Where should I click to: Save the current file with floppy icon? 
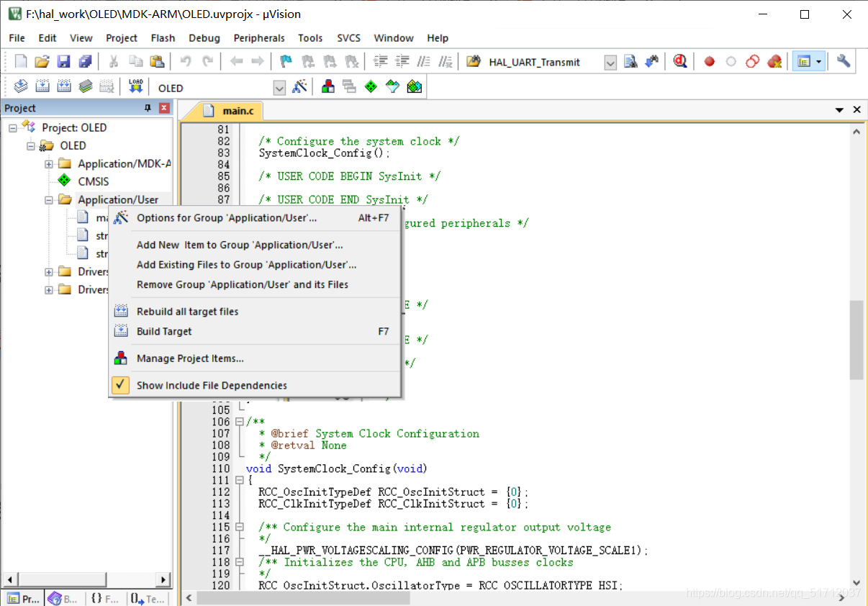(x=64, y=62)
